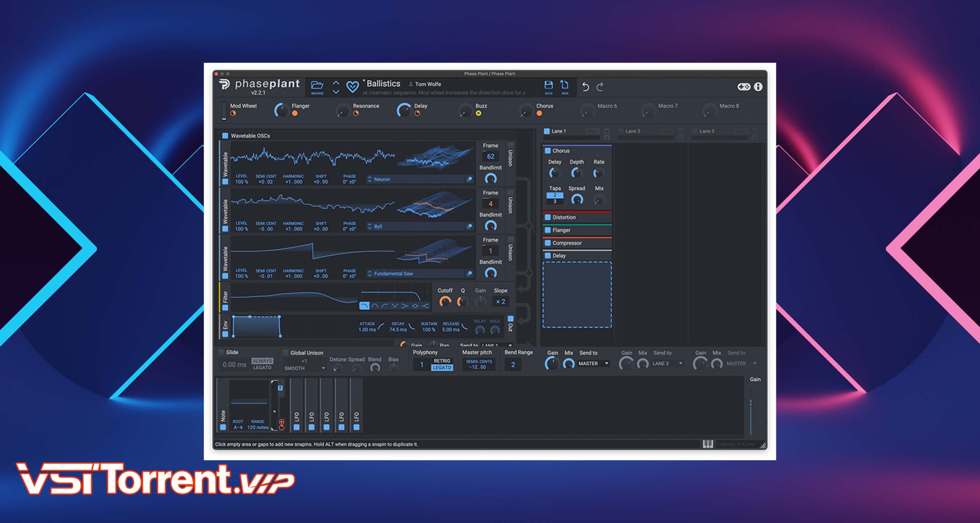Open Lane 2 Send to LANE 3 dropdown
This screenshot has height=523, width=980.
[x=668, y=363]
